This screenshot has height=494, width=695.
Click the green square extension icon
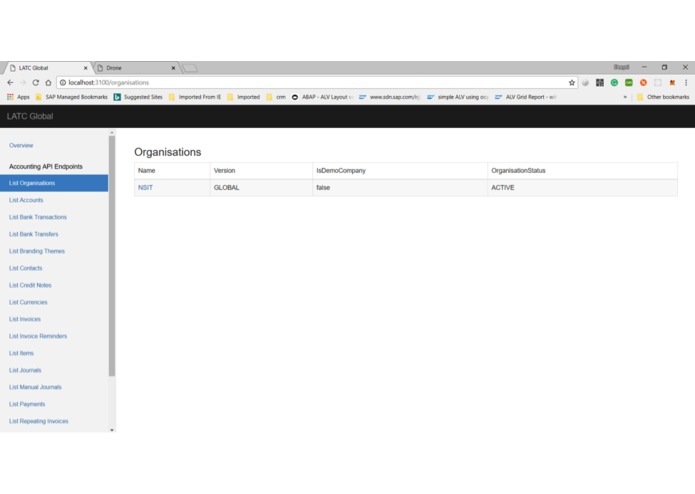coord(629,82)
